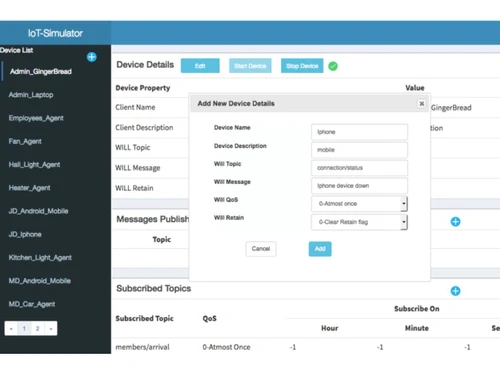Select Hall_Light_Agent in device list
The height and width of the screenshot is (375, 500).
point(34,165)
